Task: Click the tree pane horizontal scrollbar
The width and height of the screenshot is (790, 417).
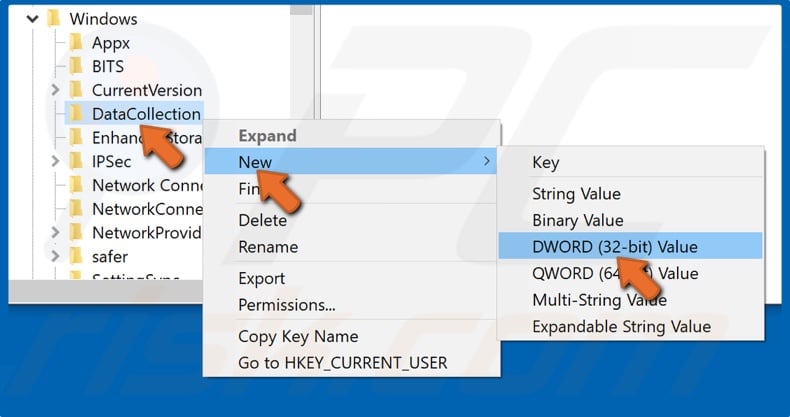Action: coord(106,292)
